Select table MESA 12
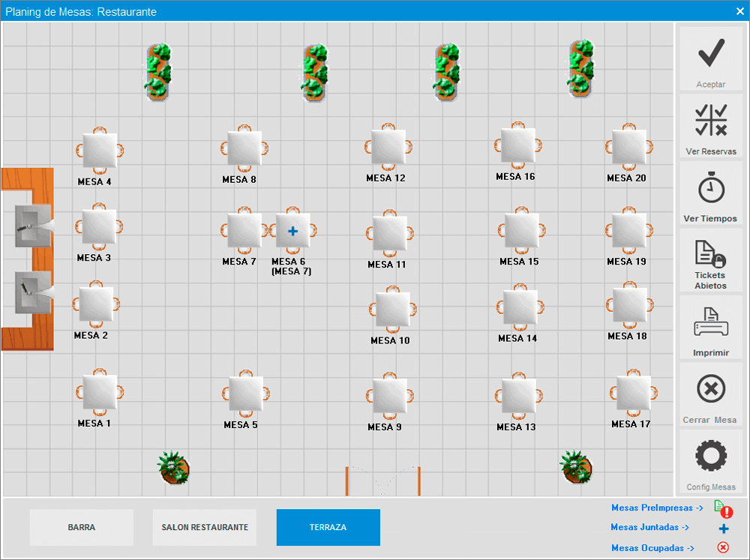This screenshot has width=750, height=560. click(x=388, y=147)
